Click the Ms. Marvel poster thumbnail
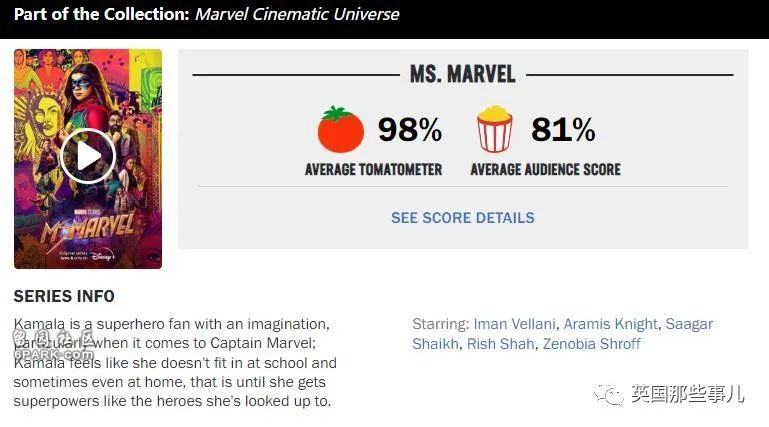Viewport: 769px width, 427px height. coord(88,158)
